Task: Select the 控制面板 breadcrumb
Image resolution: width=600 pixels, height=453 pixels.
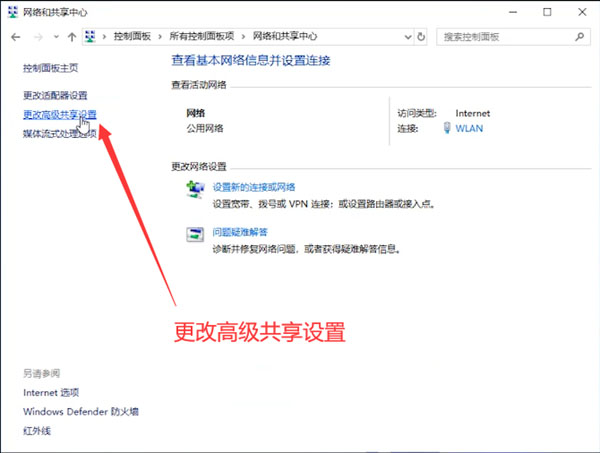Action: click(136, 36)
